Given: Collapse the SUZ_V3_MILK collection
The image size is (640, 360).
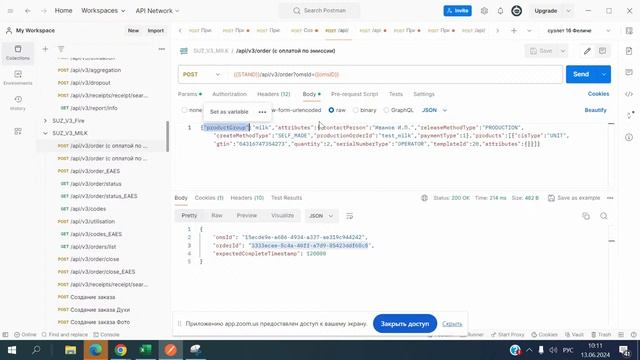Looking at the screenshot, I should pyautogui.click(x=45, y=133).
